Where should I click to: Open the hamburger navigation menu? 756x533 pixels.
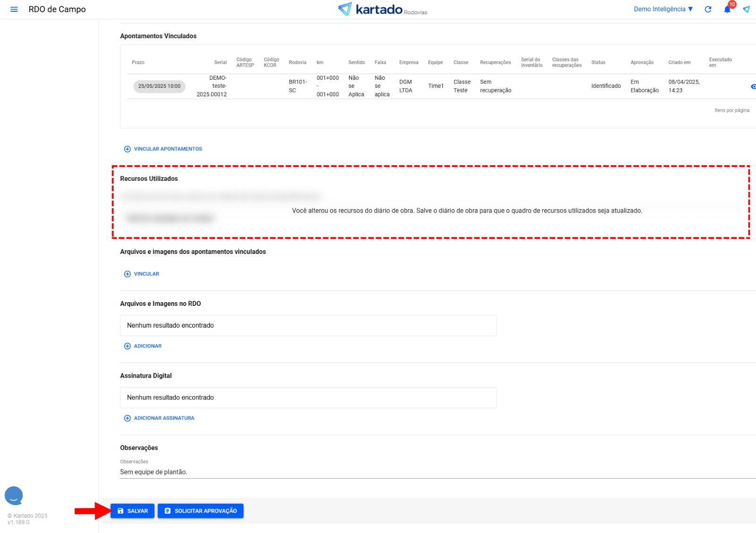tap(14, 9)
